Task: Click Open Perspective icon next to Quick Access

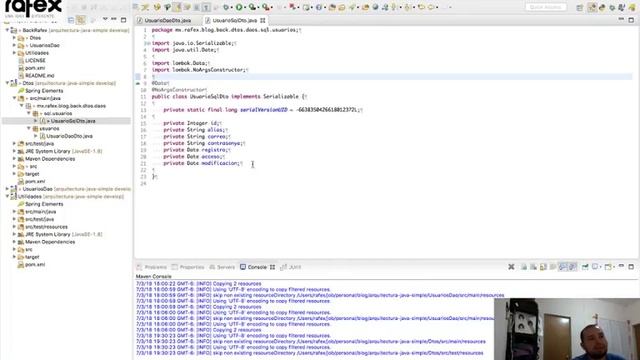Action: (580, 7)
